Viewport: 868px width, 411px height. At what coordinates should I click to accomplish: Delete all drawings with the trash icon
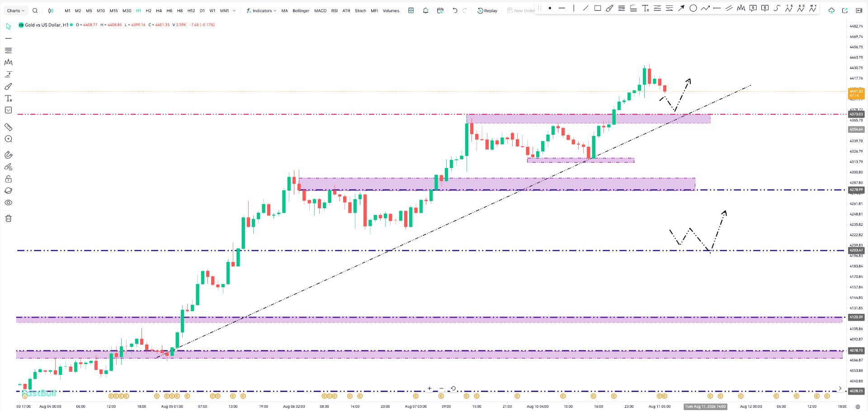(x=8, y=219)
